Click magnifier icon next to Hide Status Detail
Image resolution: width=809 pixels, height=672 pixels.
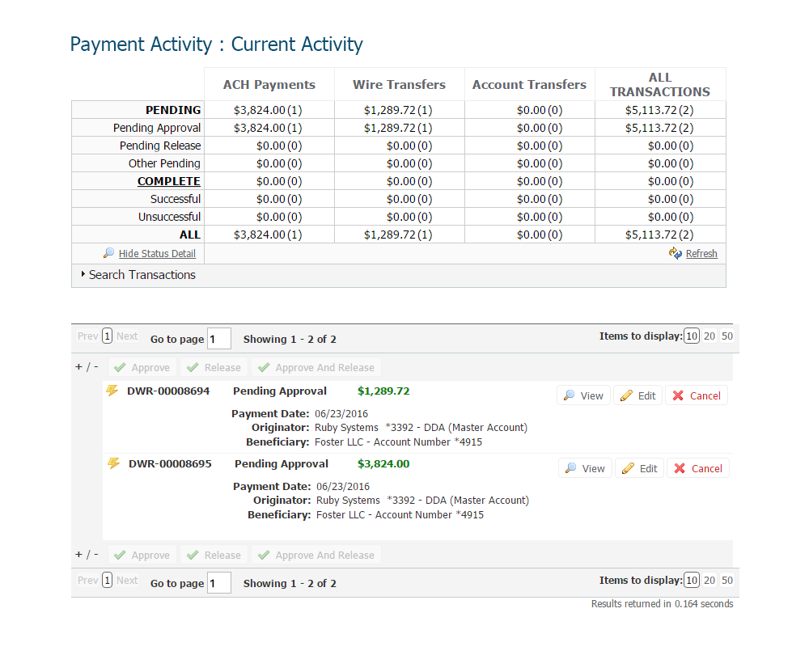(x=109, y=253)
